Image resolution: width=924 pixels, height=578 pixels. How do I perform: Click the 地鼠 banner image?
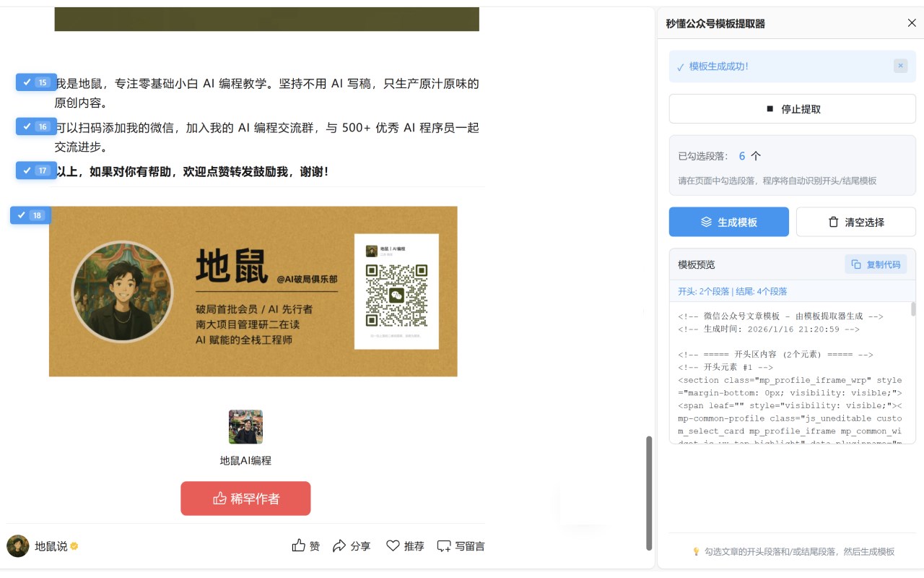(253, 291)
